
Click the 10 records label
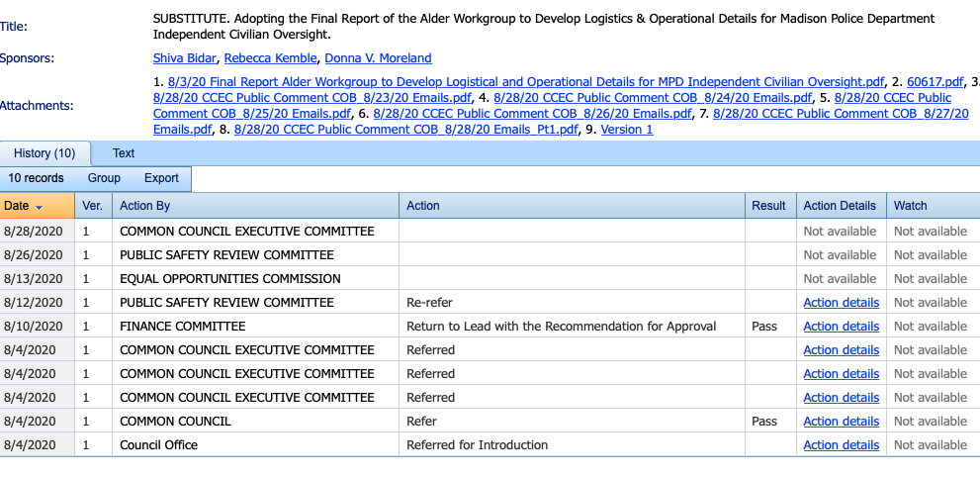36,178
